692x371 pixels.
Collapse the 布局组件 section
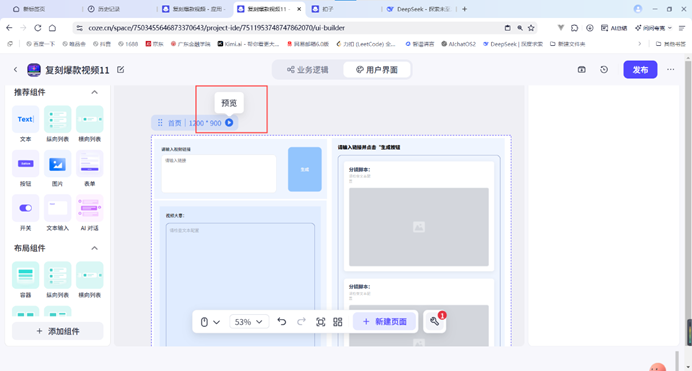coord(94,248)
